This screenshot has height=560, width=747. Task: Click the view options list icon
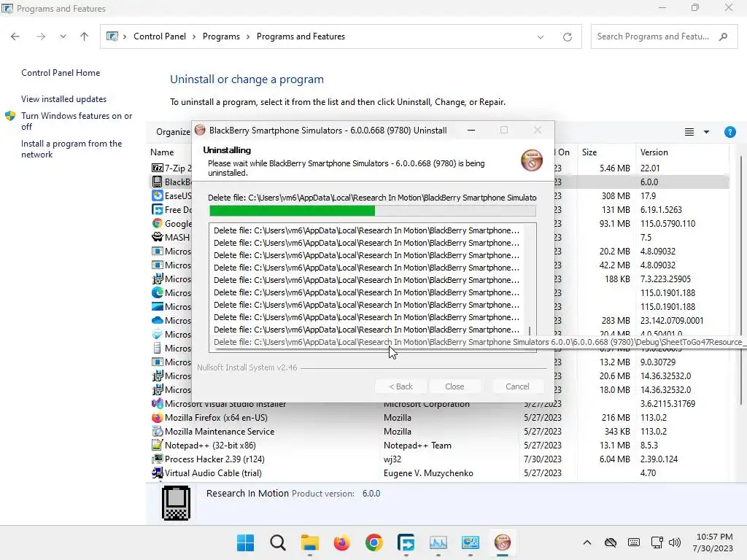point(689,132)
